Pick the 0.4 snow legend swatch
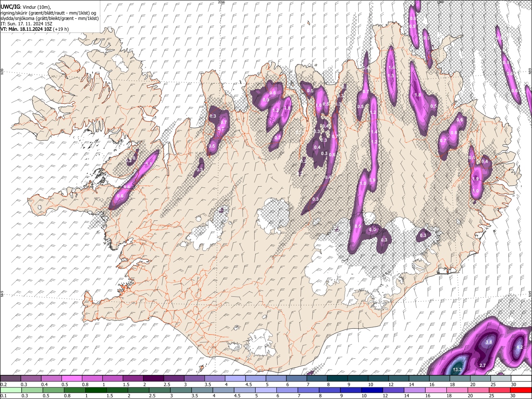The image size is (532, 399). tap(51, 378)
